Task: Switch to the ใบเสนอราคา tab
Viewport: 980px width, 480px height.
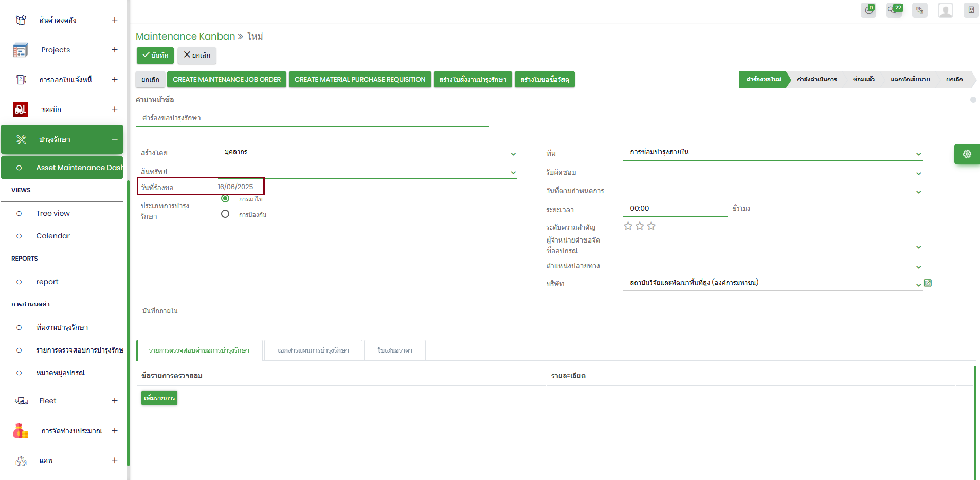Action: pos(394,350)
